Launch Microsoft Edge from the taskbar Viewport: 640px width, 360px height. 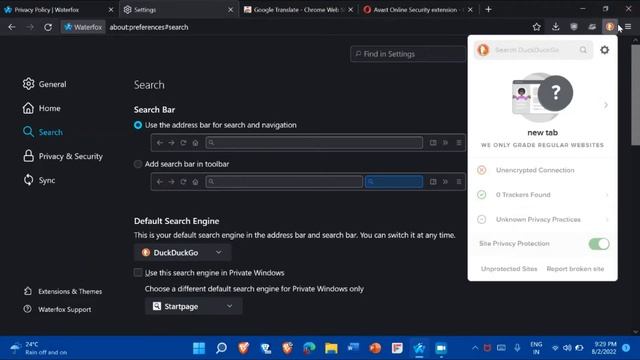click(x=309, y=348)
